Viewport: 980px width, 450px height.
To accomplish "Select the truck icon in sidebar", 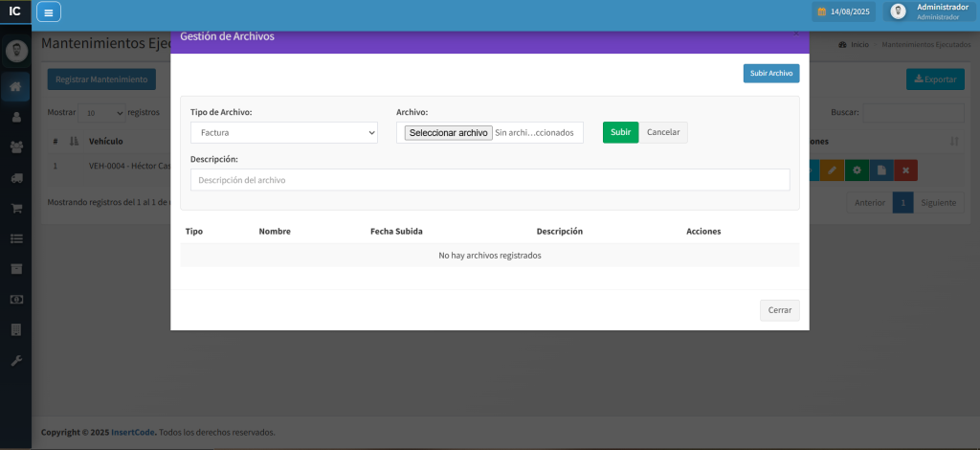I will tap(15, 177).
